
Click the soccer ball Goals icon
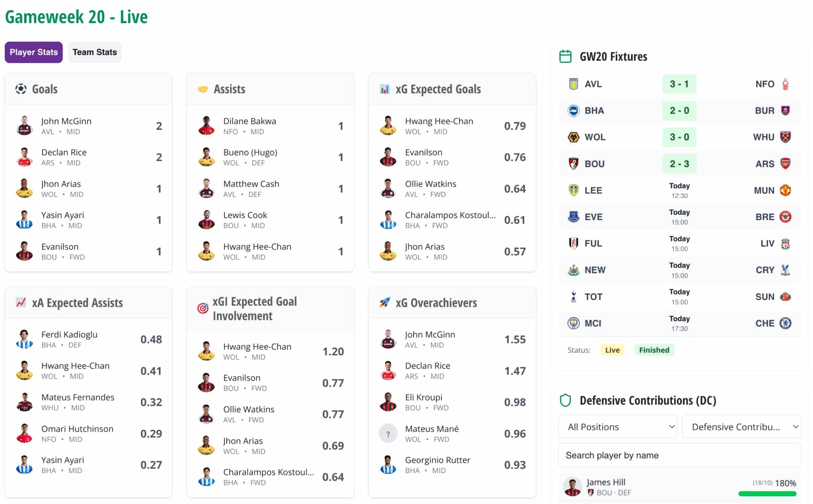[x=21, y=89]
